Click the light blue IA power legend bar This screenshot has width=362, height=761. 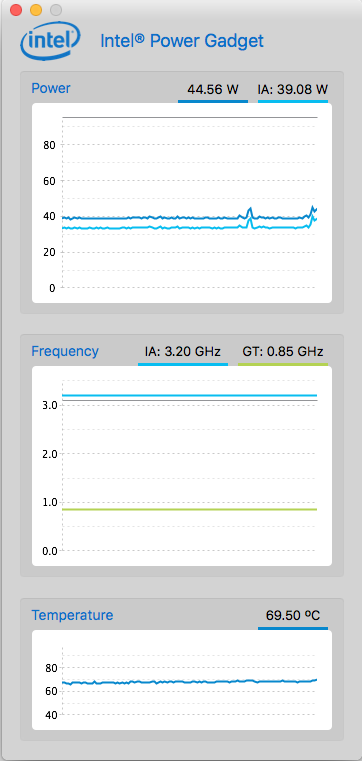(293, 101)
